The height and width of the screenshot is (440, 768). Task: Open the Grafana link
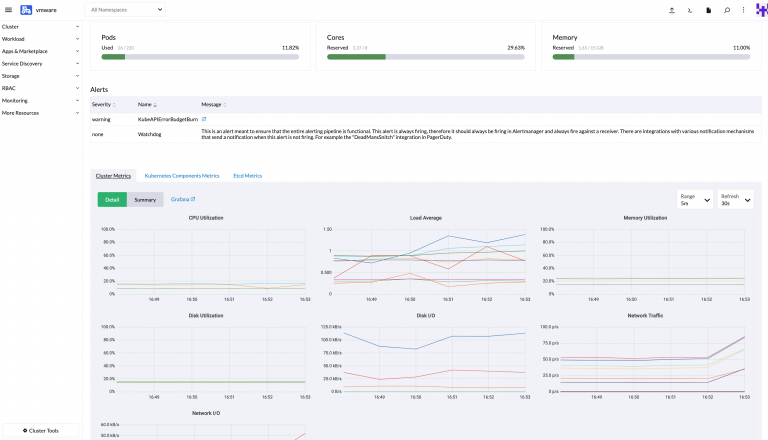coord(183,199)
